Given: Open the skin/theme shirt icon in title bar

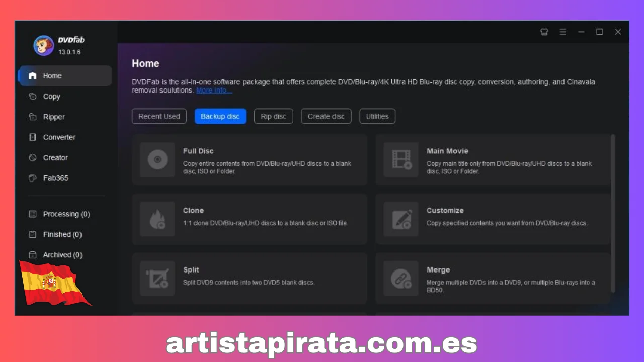Looking at the screenshot, I should pyautogui.click(x=544, y=32).
